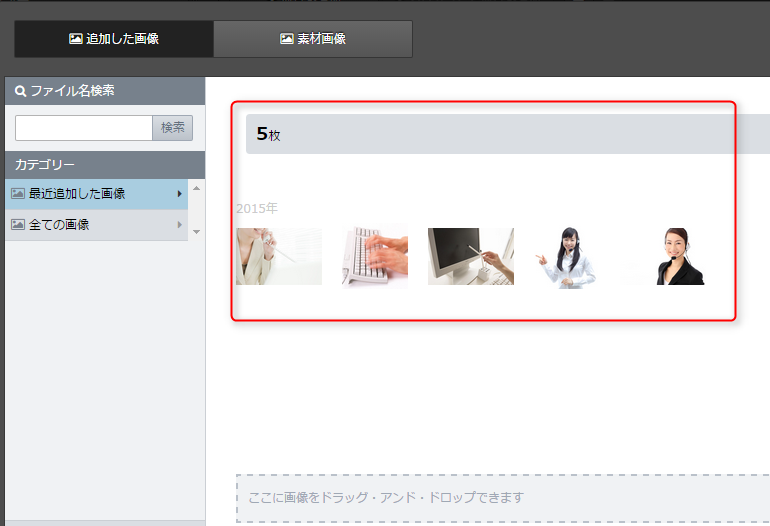The height and width of the screenshot is (526, 770).
Task: Click the picture icon on 追加した画像 tab
Action: coord(75,39)
